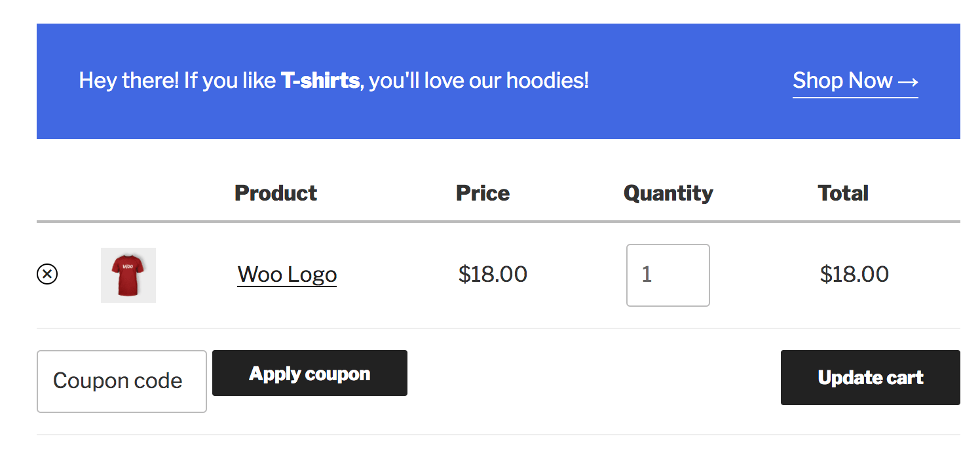Click the bold T-shirts text in the banner
This screenshot has width=980, height=451.
pyautogui.click(x=320, y=80)
